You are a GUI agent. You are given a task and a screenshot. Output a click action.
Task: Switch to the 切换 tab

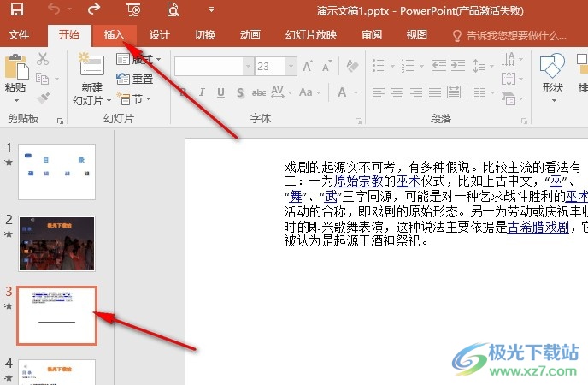(205, 35)
